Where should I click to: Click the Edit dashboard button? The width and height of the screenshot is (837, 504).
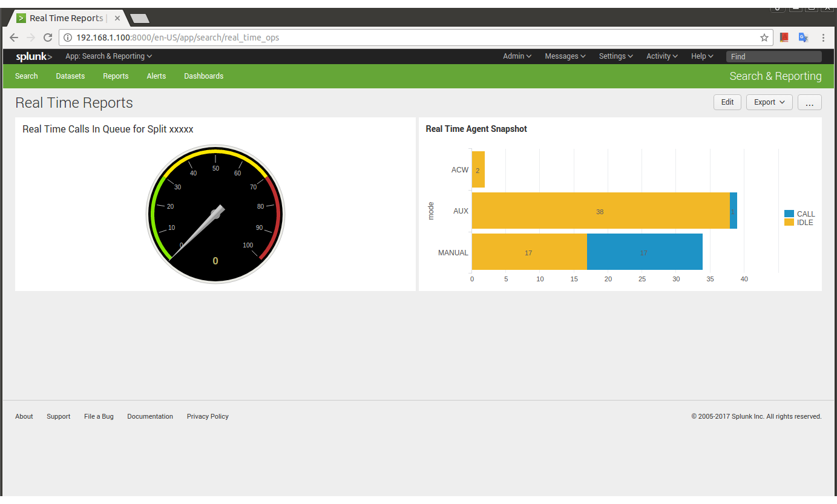(727, 102)
